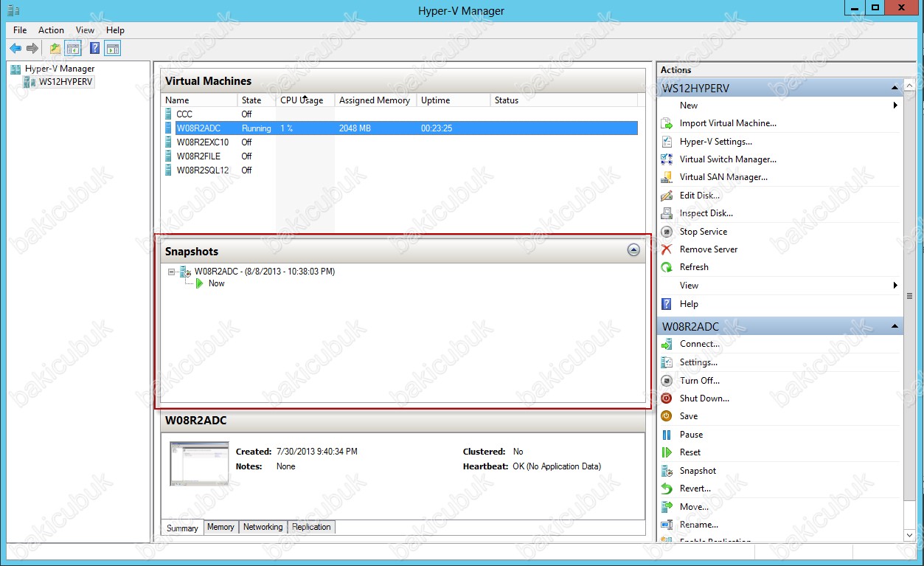Switch to the Networking tab

pos(263,527)
